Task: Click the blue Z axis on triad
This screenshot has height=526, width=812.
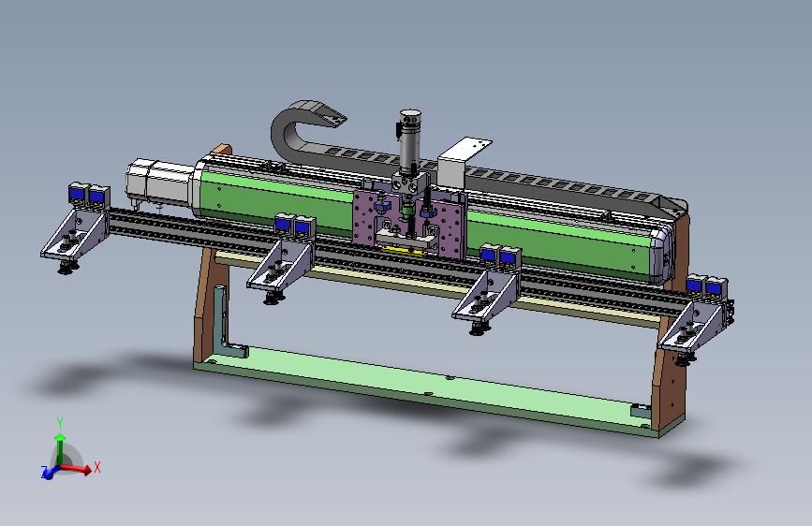Action: point(48,473)
